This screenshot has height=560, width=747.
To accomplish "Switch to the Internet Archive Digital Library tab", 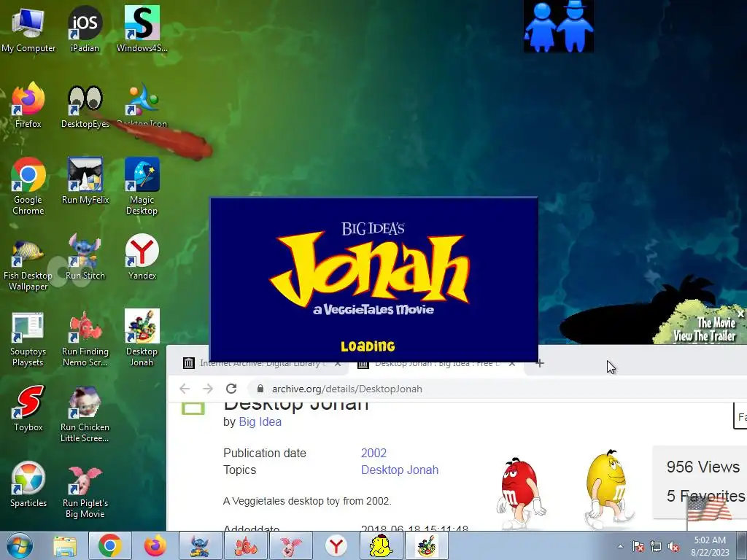I will [263, 363].
